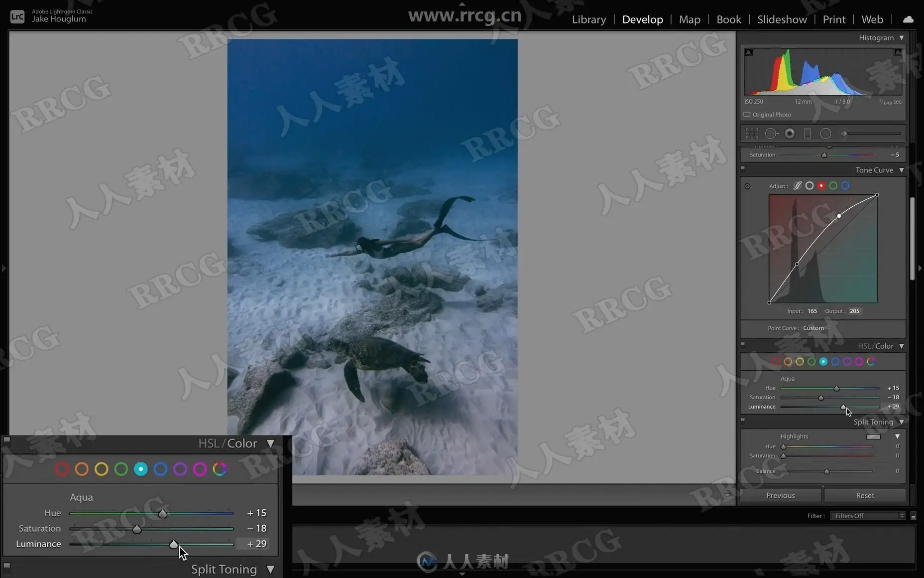Switch to HSL mode in right panel header
924x578 pixels.
pos(864,346)
